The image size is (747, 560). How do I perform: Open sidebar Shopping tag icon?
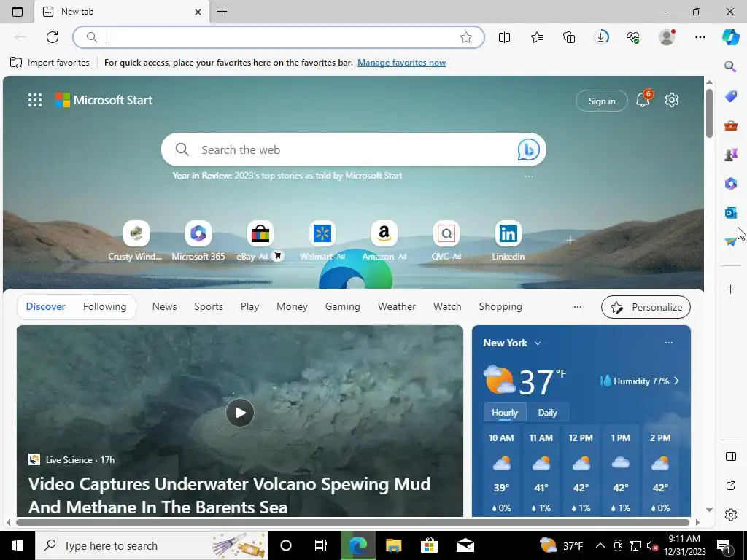pyautogui.click(x=731, y=96)
